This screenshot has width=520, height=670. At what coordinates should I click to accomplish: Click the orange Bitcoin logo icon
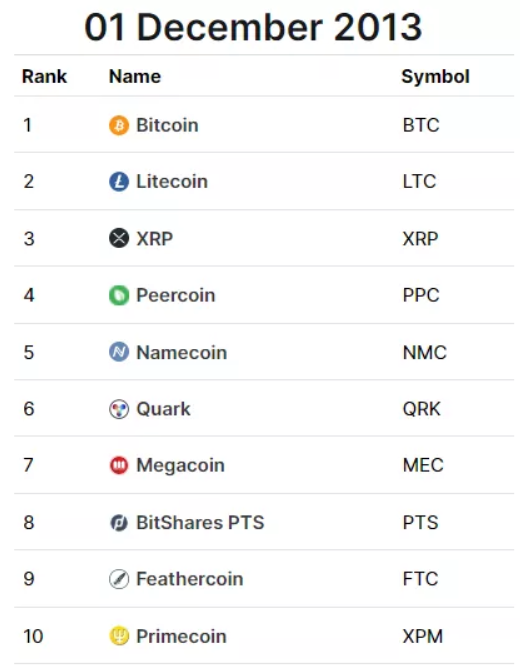point(119,126)
